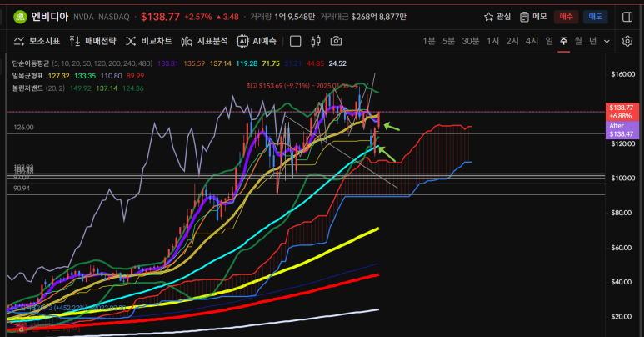The image size is (644, 337).
Task: Click moving average value 119.28
Action: pos(247,63)
